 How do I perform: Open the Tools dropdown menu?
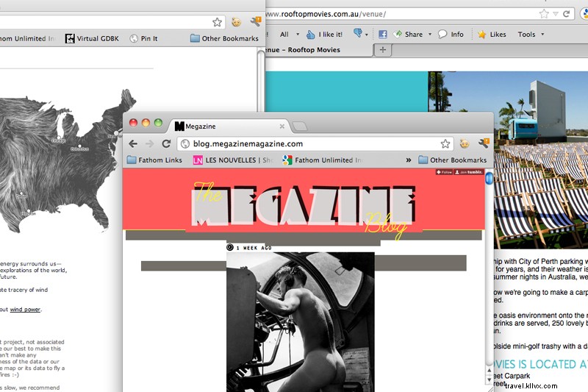pos(531,34)
